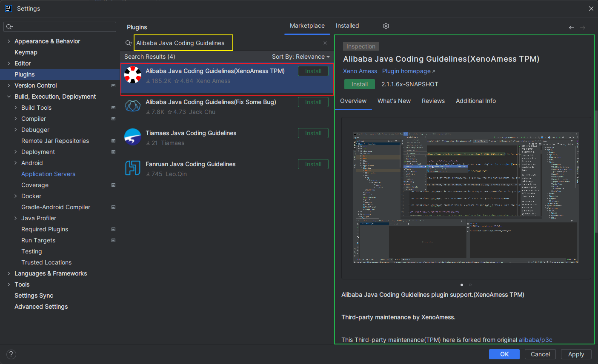This screenshot has height=364, width=598.
Task: Switch to the Marketplace tab
Action: coord(307,26)
